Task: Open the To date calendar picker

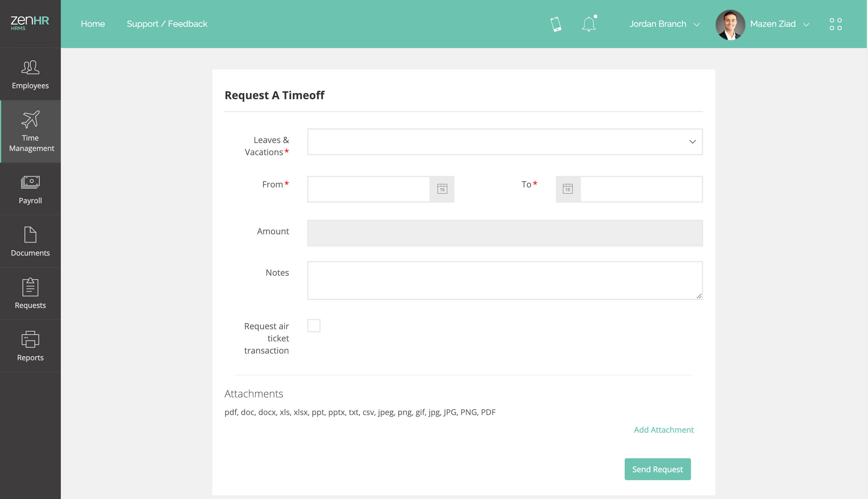Action: coord(568,189)
